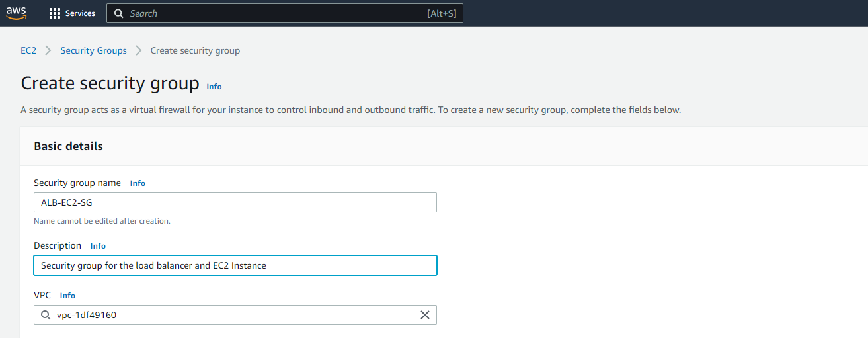
Task: Go to EC2 breadcrumb link
Action: tap(28, 50)
